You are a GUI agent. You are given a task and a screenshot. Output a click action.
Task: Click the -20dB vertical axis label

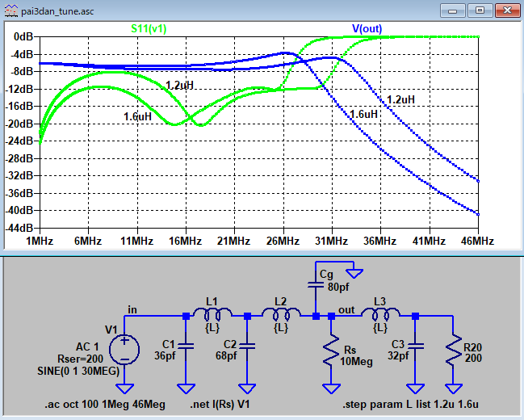tap(19, 124)
